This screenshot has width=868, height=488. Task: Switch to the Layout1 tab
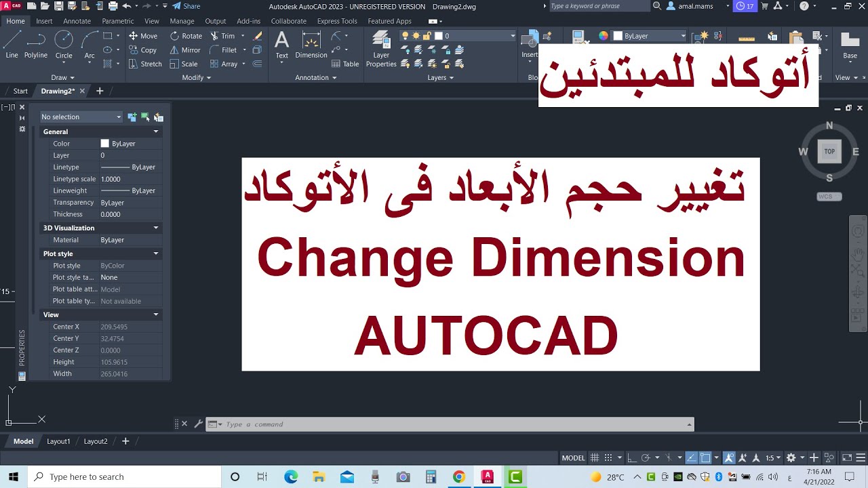[x=58, y=441]
